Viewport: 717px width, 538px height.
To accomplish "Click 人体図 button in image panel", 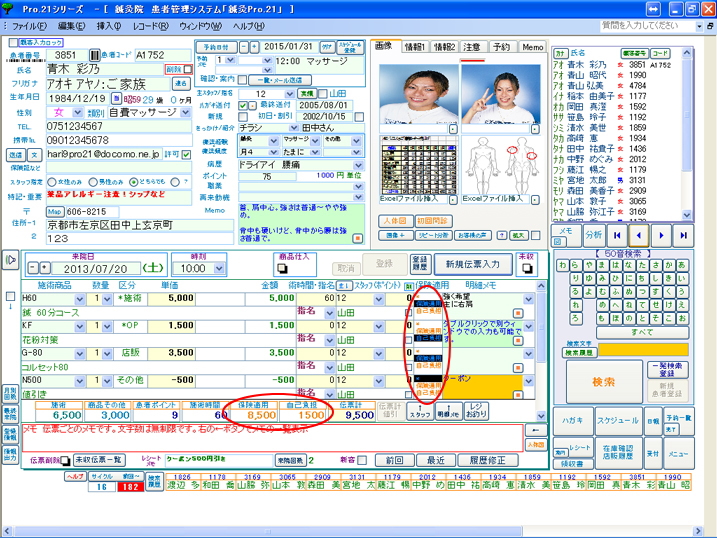I will (x=395, y=221).
